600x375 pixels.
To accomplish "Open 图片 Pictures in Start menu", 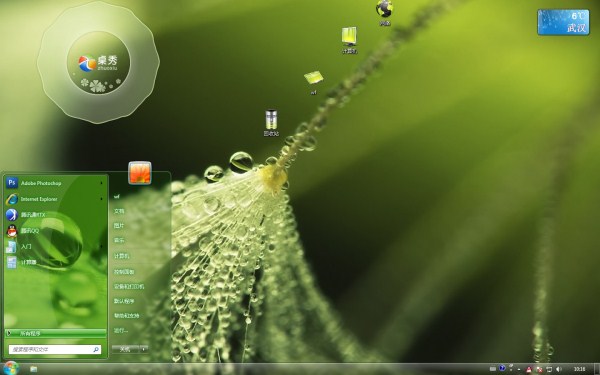I will [119, 226].
